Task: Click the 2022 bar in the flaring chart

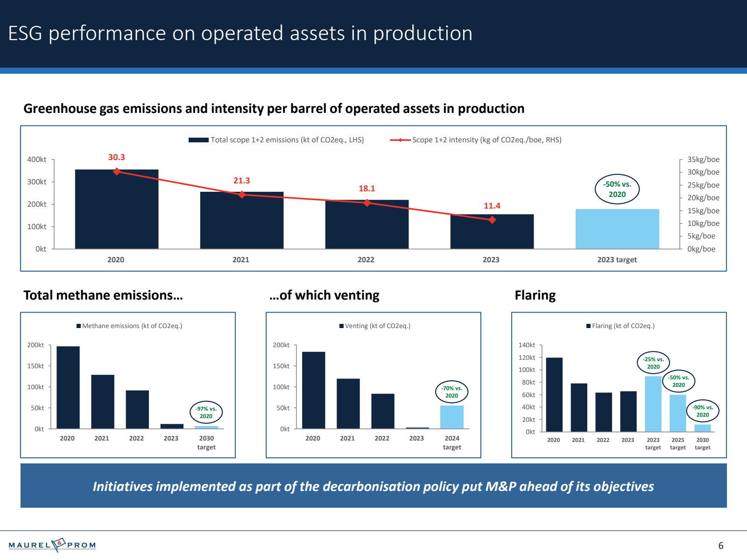Action: (604, 412)
